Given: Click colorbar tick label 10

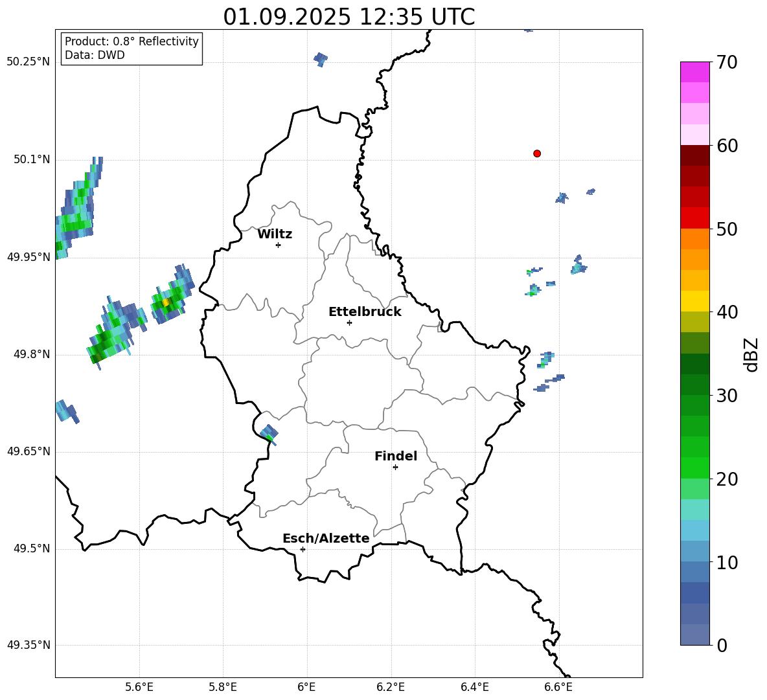Looking at the screenshot, I should [x=727, y=562].
